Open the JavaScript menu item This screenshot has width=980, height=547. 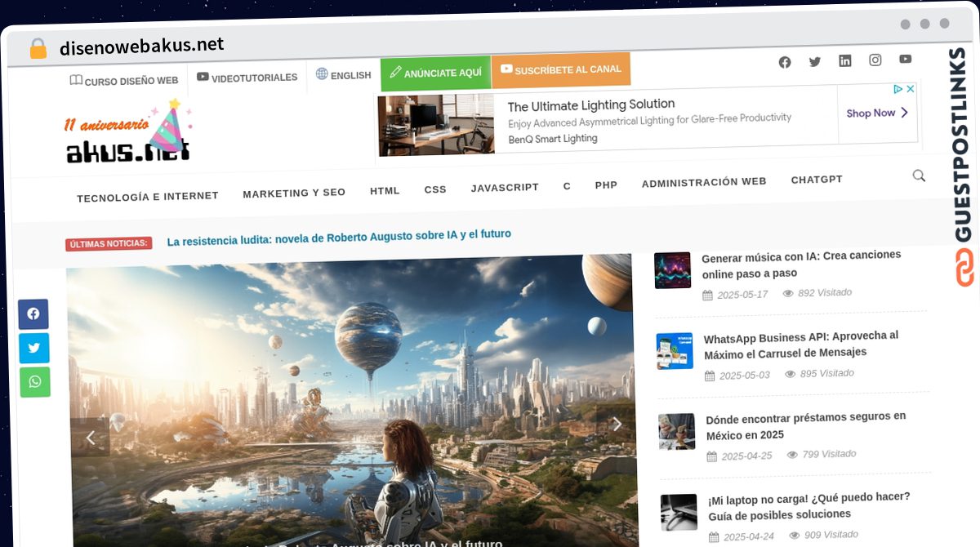[x=505, y=188]
